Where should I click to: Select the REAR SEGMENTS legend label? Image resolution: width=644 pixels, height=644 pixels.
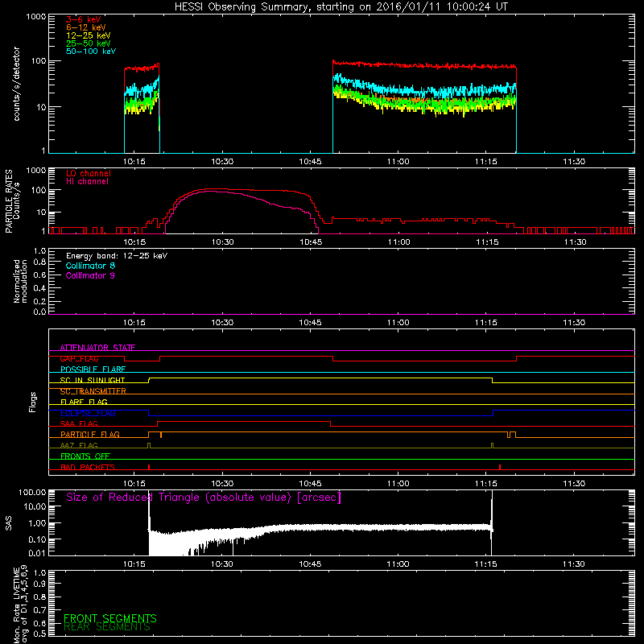click(107, 627)
